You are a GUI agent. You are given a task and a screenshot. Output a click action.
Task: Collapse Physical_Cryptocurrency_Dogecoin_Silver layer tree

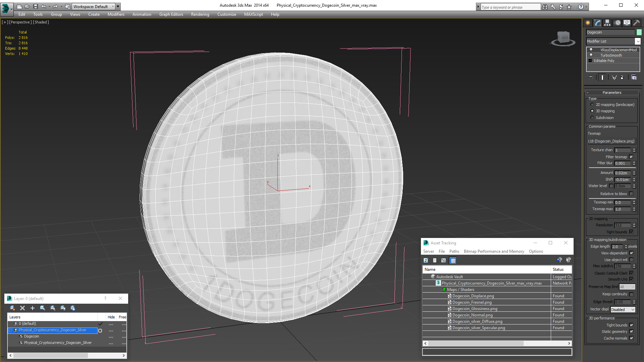tap(10, 330)
